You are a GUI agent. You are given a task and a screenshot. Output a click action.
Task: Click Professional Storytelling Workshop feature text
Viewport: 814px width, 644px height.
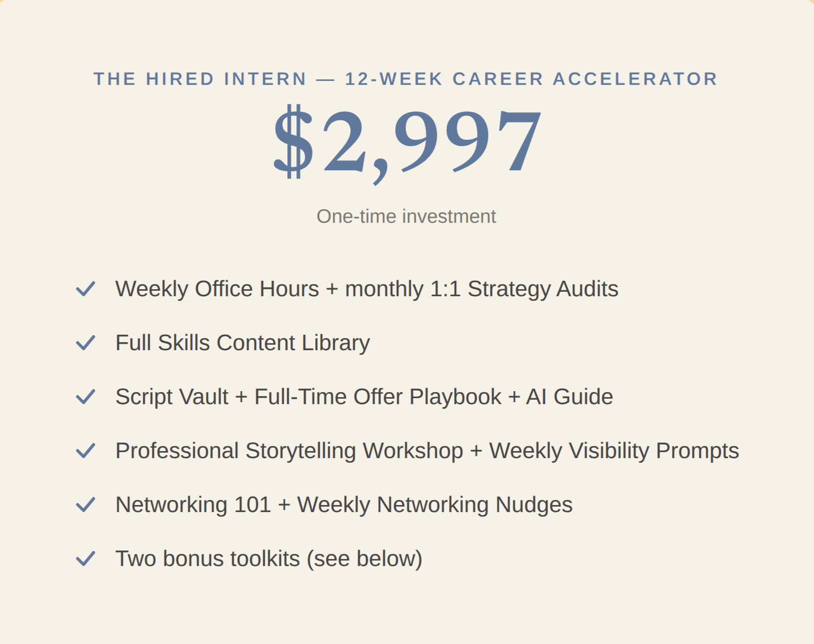tap(427, 451)
